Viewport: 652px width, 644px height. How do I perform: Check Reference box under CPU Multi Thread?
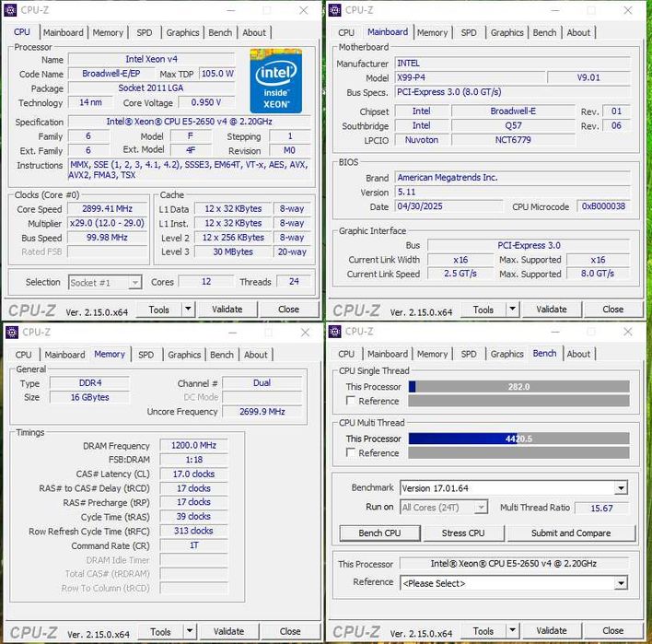pyautogui.click(x=351, y=452)
